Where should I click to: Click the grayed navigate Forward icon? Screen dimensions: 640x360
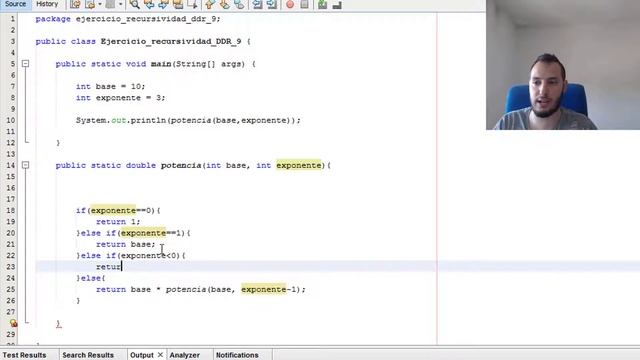coord(110,4)
